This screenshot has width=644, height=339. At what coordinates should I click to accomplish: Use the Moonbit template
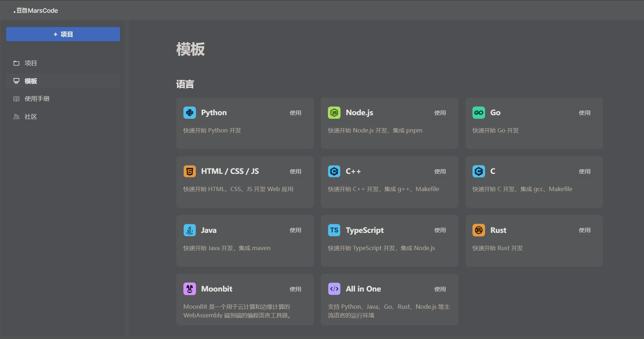296,289
